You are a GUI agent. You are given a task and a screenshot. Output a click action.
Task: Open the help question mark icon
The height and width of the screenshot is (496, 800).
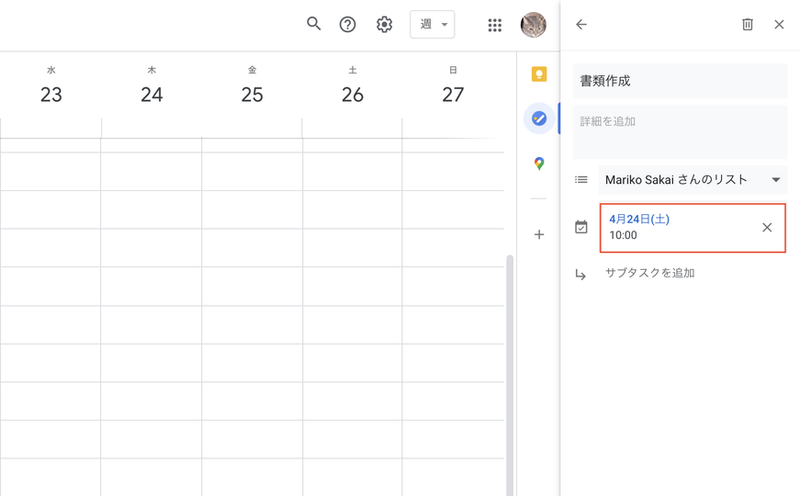coord(347,24)
